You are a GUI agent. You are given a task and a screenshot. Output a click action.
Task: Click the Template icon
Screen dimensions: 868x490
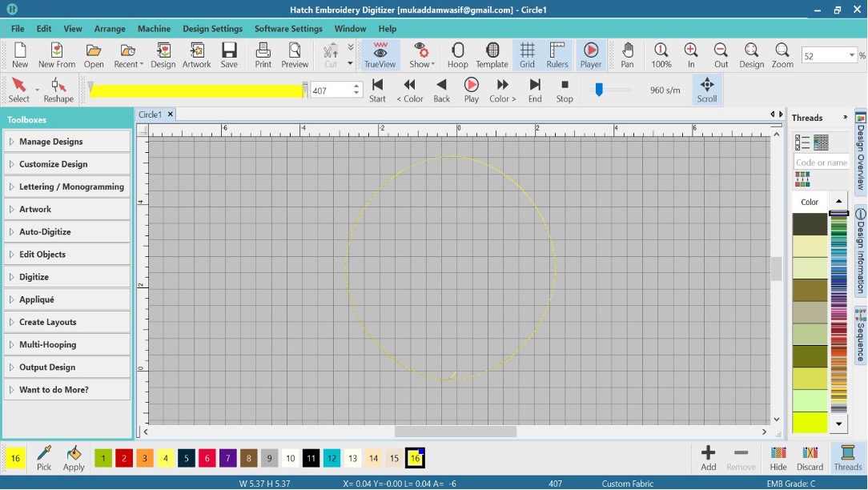point(492,54)
